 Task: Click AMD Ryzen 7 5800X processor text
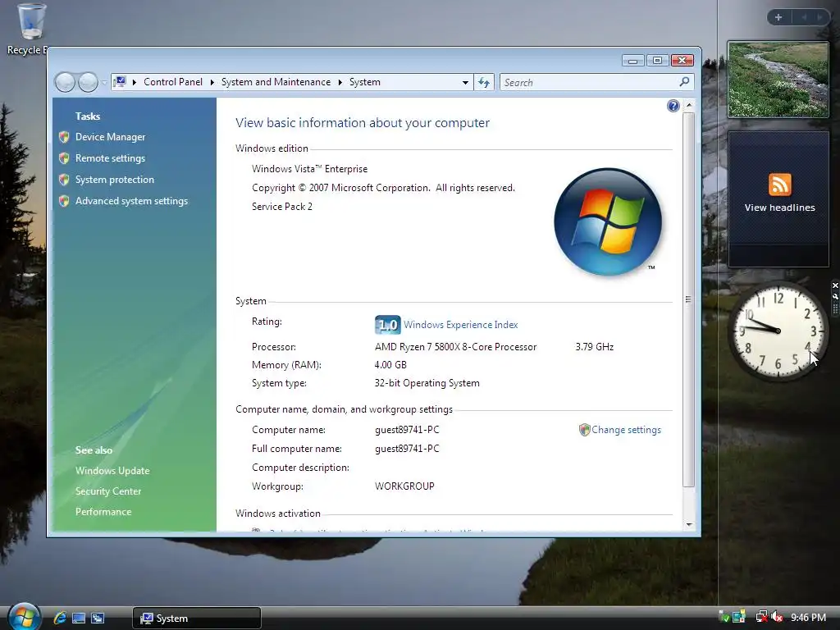[x=456, y=347]
